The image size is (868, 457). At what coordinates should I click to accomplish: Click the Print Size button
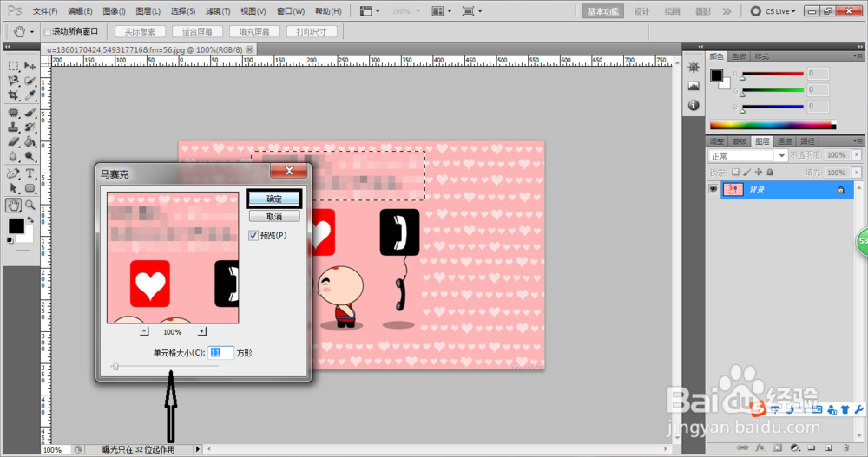click(312, 31)
